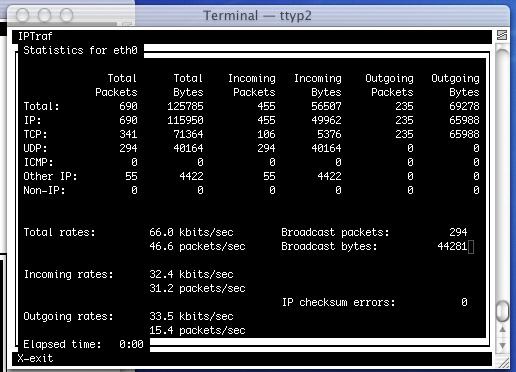Click the Outgoing Bytes column header
Viewport: 516px width, 372px height.
pos(455,85)
